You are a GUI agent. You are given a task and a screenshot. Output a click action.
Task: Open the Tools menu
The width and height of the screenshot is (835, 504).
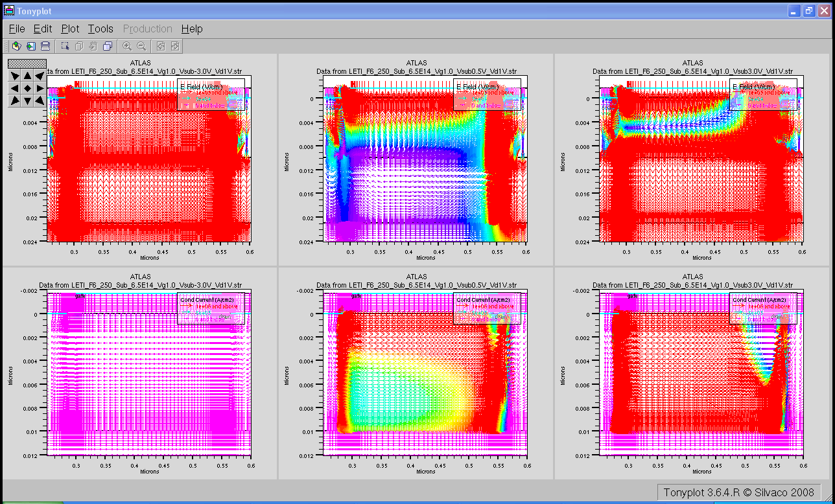click(100, 29)
